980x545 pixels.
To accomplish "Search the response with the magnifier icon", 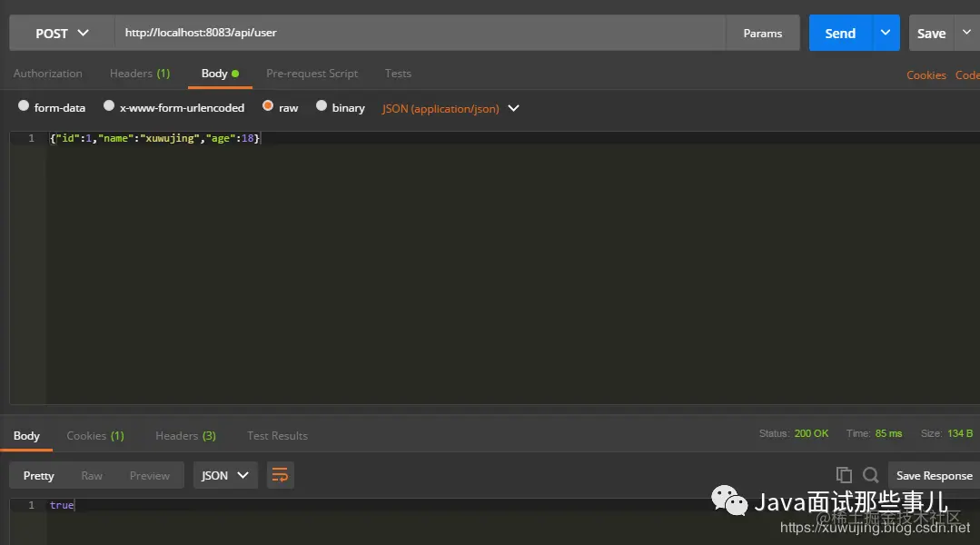I will click(x=871, y=475).
